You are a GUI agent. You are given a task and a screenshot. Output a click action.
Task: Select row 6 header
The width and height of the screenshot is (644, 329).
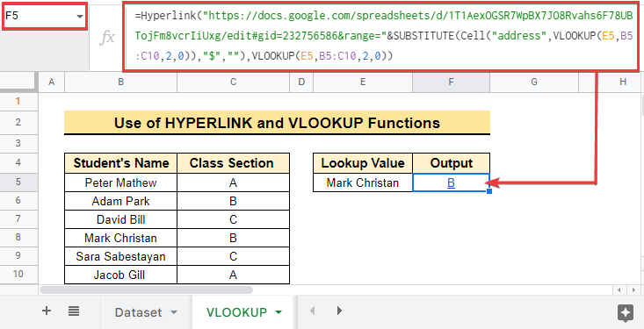19,201
